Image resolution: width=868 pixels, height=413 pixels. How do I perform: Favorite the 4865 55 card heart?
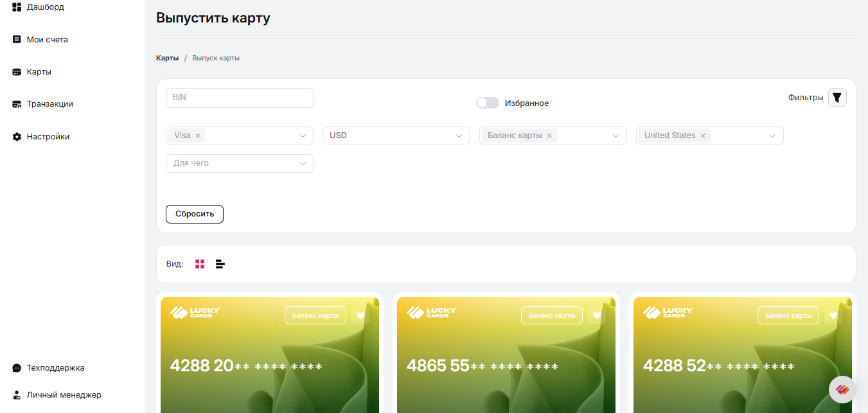[x=597, y=315]
